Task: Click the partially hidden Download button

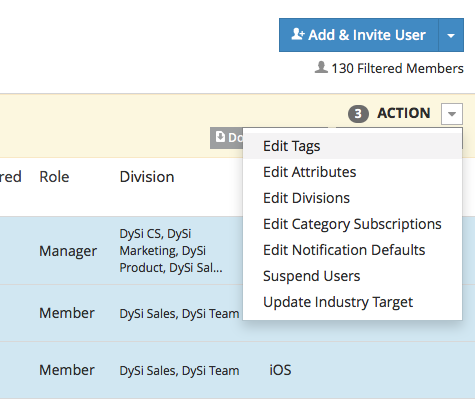Action: [227, 138]
